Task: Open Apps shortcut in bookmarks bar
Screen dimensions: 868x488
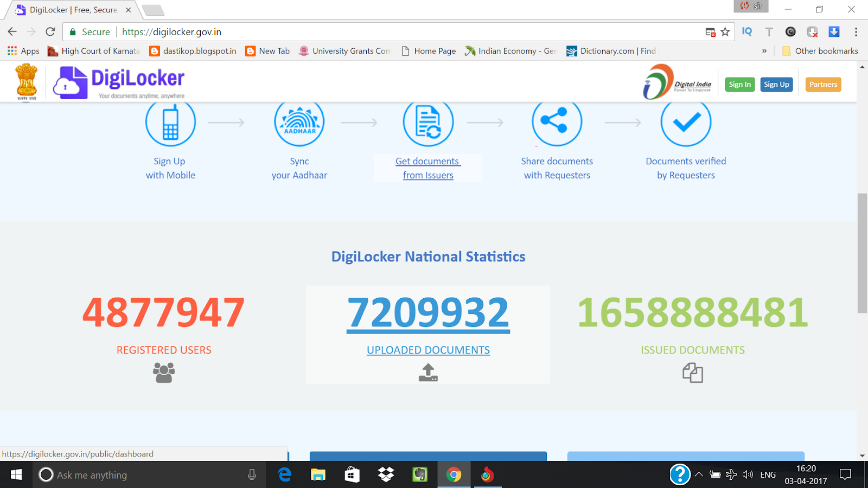Action: 23,51
